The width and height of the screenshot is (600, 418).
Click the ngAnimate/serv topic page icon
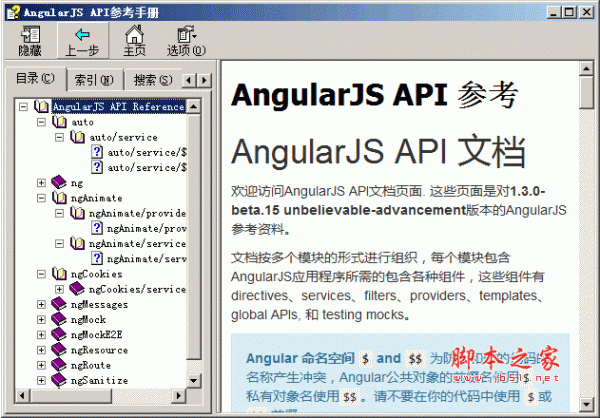click(97, 258)
